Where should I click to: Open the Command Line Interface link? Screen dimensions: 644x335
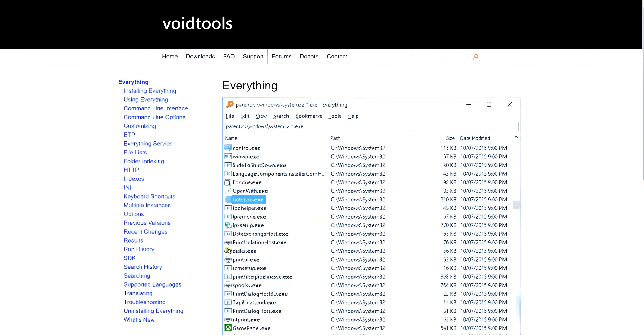155,108
